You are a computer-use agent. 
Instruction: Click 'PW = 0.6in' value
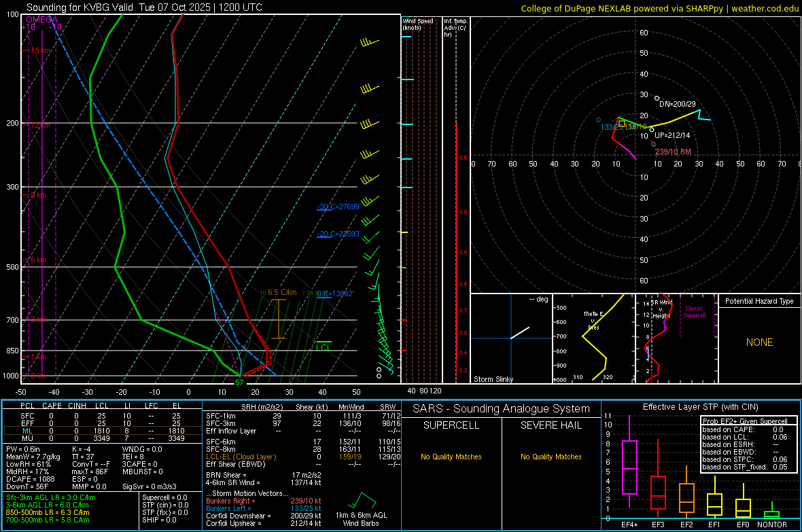[23, 449]
